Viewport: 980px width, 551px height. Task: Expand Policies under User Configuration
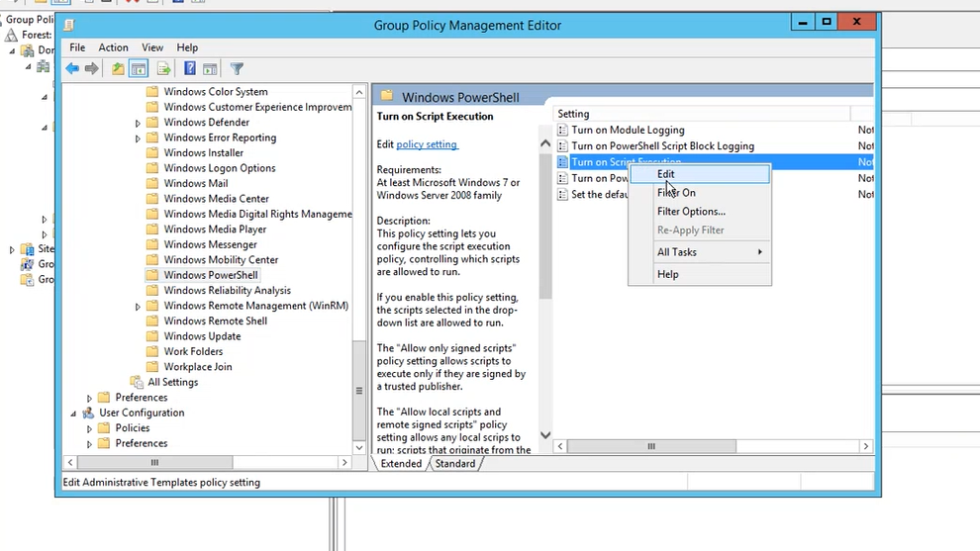point(89,428)
